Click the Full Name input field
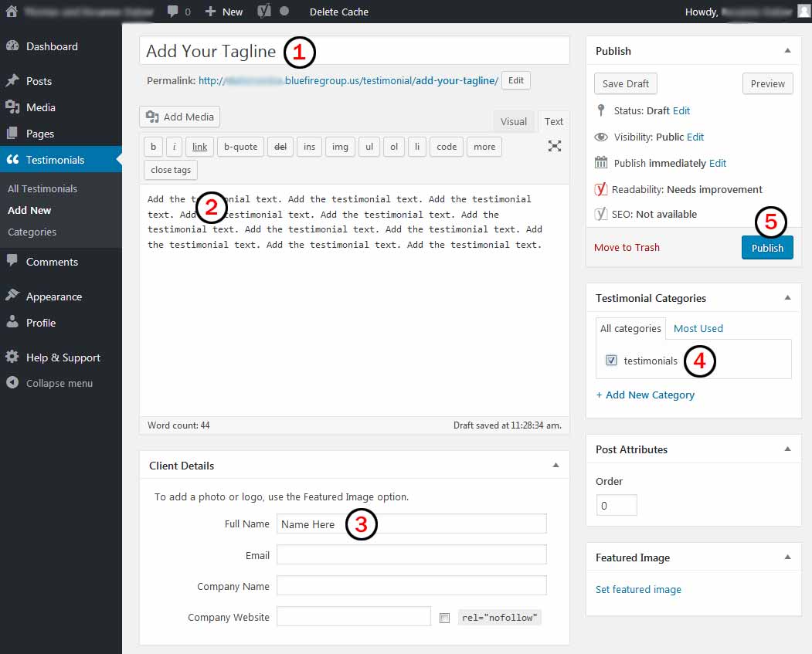This screenshot has height=654, width=812. 411,524
